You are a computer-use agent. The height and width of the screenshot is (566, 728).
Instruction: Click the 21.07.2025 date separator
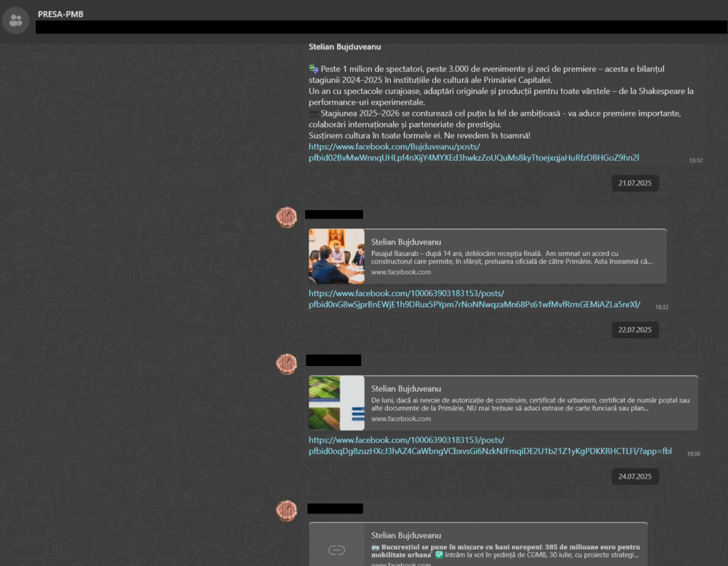click(x=635, y=183)
